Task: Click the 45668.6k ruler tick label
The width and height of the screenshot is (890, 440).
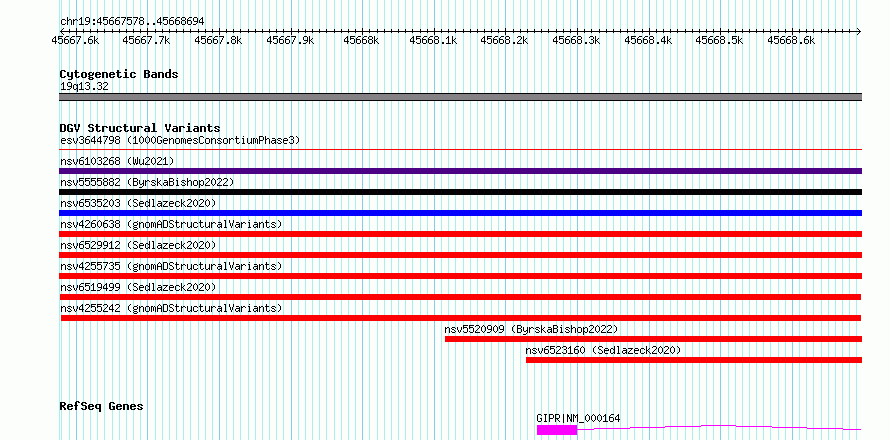Action: pyautogui.click(x=791, y=40)
